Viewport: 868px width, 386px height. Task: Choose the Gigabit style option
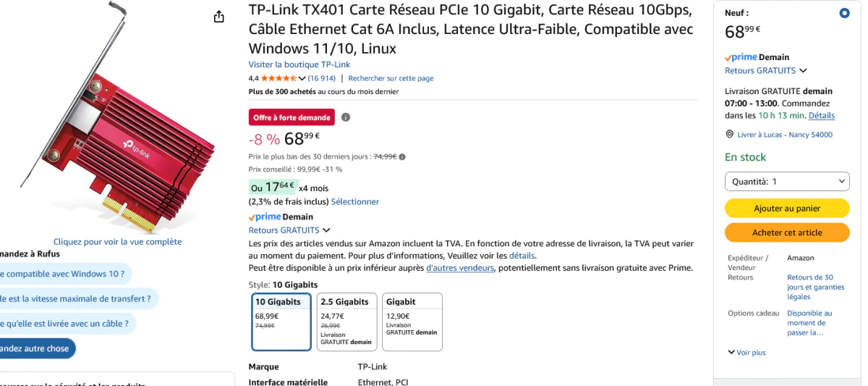pyautogui.click(x=412, y=322)
